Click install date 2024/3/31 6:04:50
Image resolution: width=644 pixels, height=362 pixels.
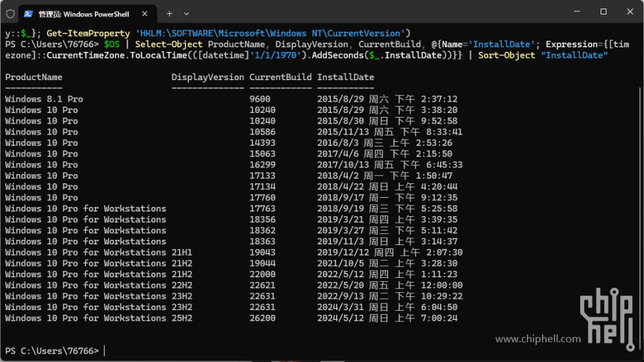[x=387, y=307]
